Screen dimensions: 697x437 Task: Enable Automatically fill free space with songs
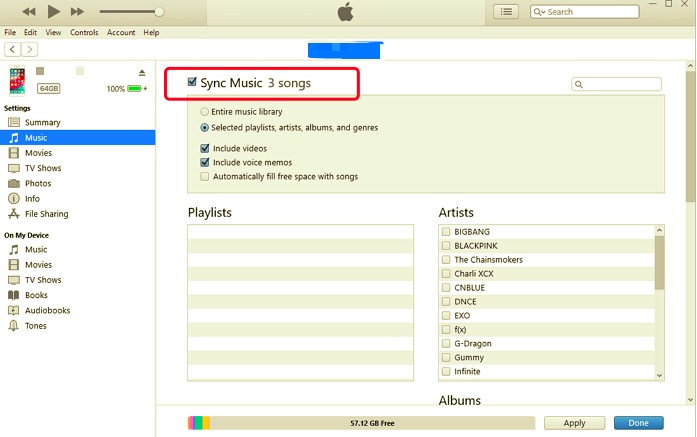click(204, 176)
